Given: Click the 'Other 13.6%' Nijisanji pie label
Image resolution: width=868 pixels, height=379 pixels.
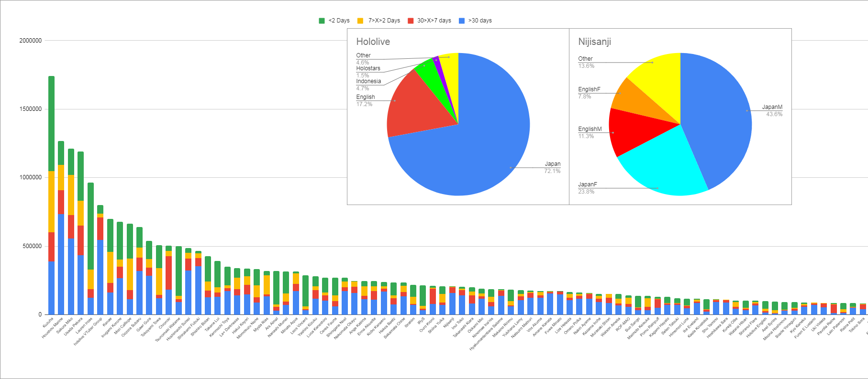Looking at the screenshot, I should [x=586, y=62].
